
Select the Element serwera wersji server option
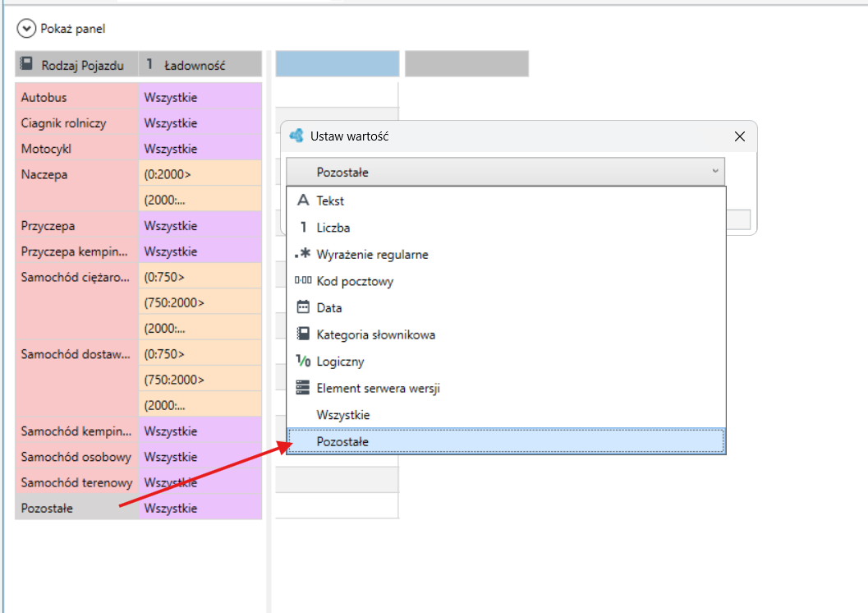506,388
